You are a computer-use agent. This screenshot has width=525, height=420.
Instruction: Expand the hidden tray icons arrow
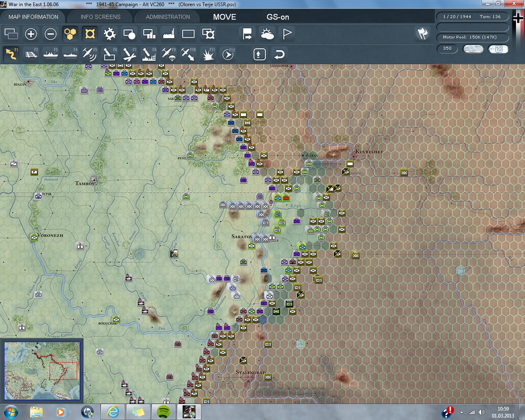pyautogui.click(x=462, y=412)
